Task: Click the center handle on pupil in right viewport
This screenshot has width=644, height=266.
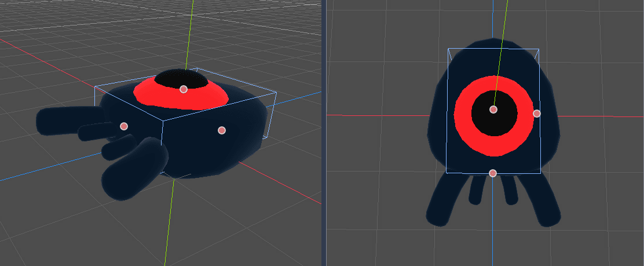Action: click(493, 110)
